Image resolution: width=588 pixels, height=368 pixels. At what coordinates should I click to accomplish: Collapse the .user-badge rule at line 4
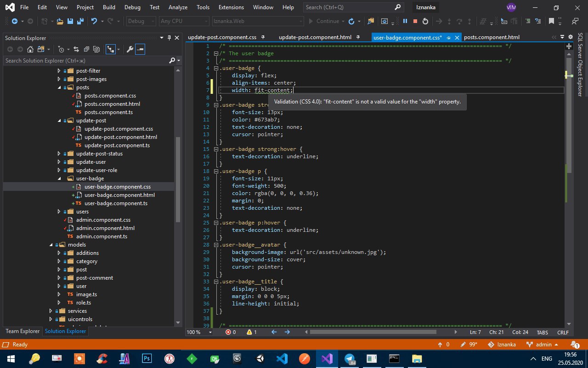click(x=216, y=68)
